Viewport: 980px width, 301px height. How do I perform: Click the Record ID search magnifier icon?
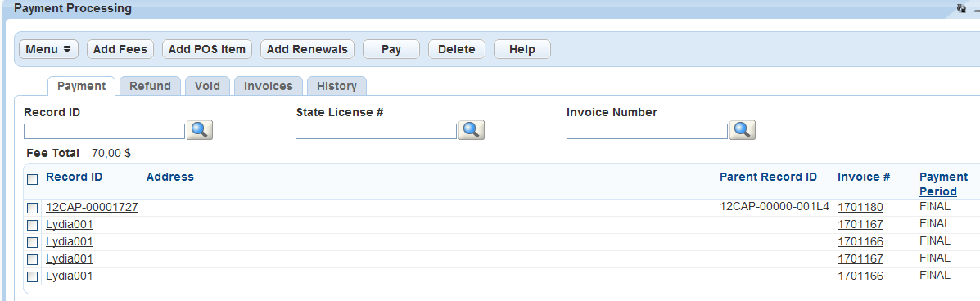tap(200, 130)
